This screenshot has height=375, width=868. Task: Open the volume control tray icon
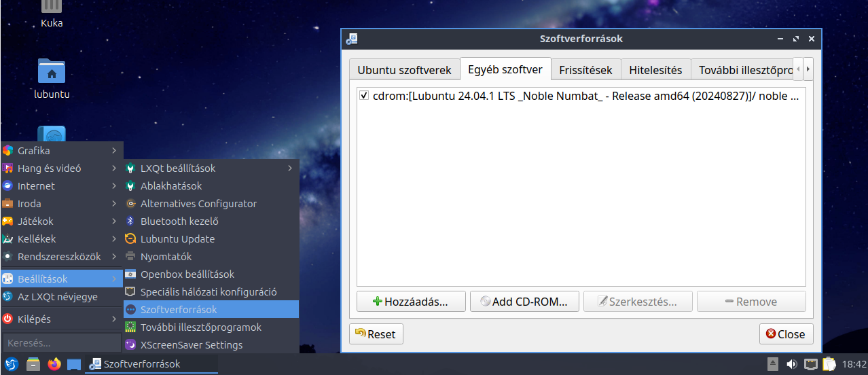tap(791, 364)
